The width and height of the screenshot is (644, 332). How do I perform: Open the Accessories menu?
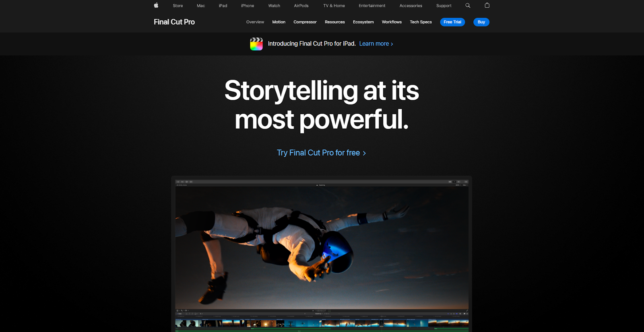point(411,6)
